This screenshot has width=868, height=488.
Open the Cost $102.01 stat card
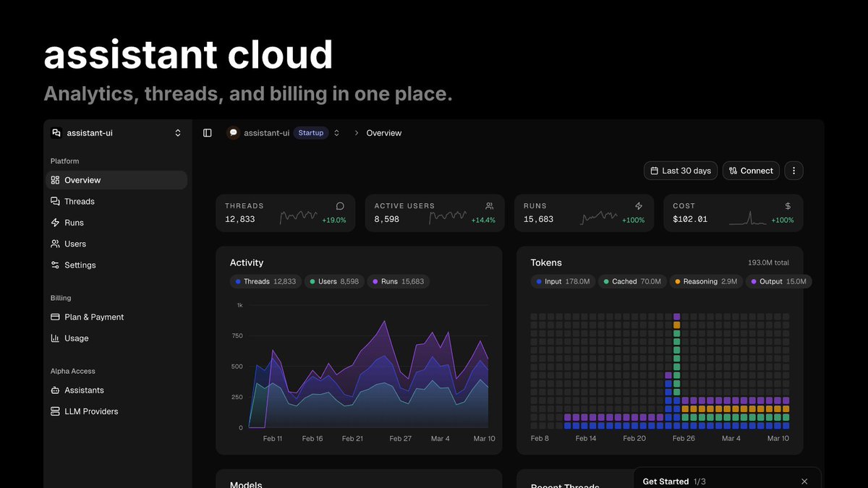[733, 213]
